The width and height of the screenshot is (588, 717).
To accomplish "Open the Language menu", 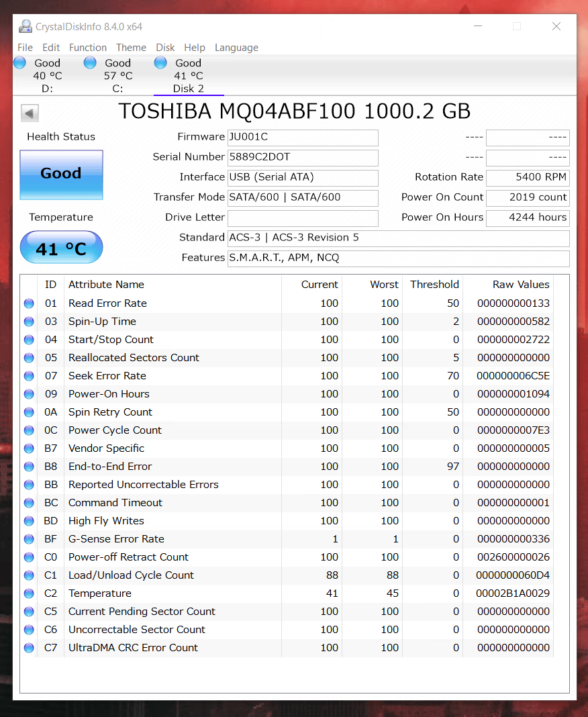I will [236, 48].
